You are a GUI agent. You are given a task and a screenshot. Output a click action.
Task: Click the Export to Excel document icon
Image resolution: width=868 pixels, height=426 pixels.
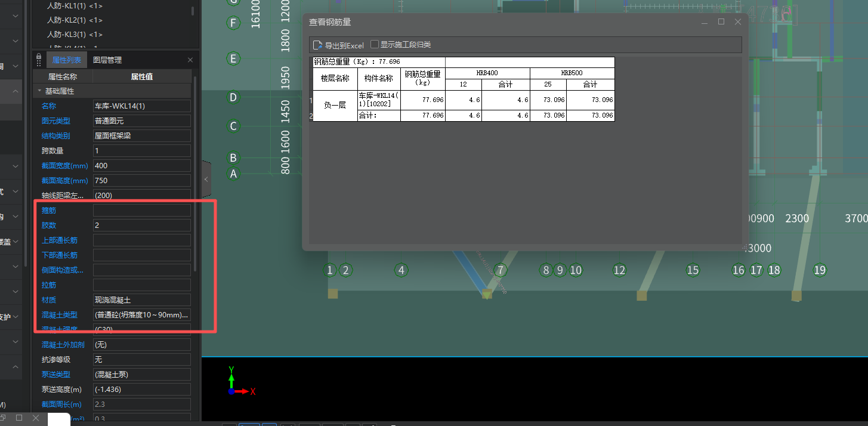(x=317, y=45)
